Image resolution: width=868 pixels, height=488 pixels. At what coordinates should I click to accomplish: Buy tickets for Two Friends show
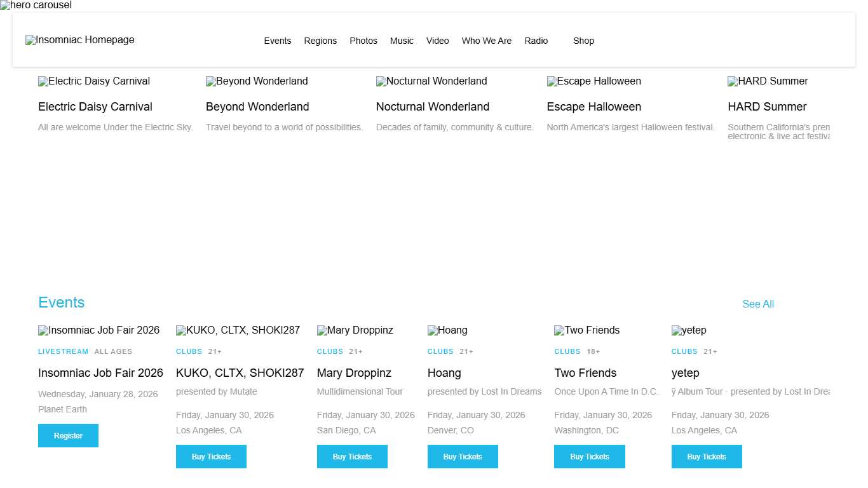click(x=590, y=457)
